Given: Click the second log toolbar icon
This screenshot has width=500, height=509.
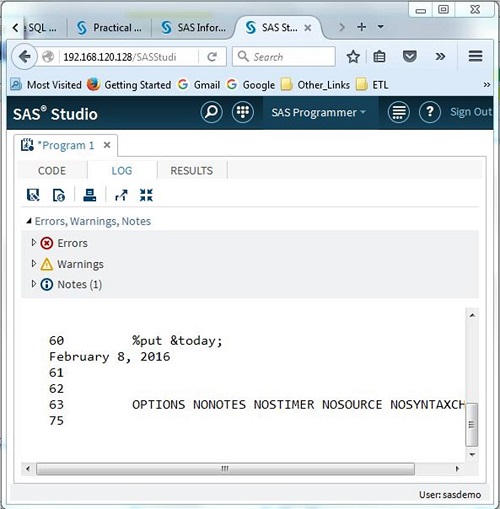Looking at the screenshot, I should coord(59,195).
